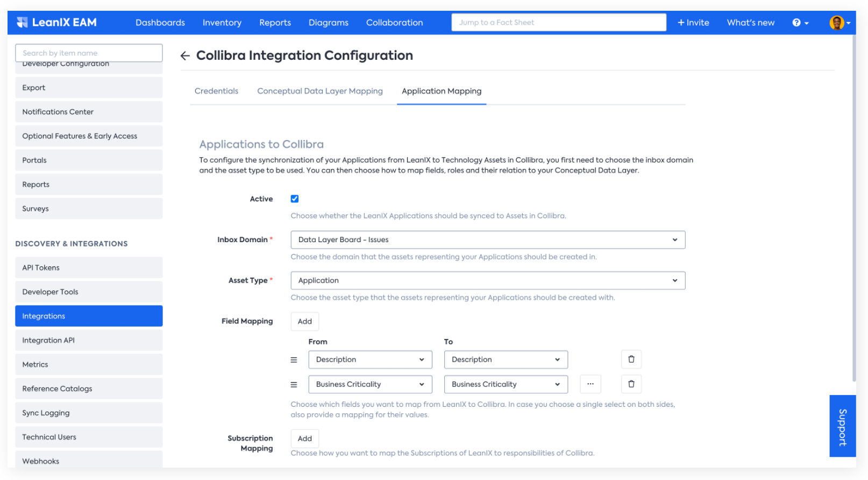868x480 pixels.
Task: Open Integration API in the sidebar
Action: (x=89, y=341)
